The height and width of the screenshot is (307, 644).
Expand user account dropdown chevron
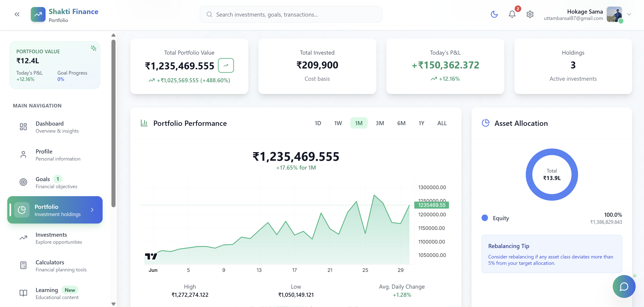tap(629, 14)
